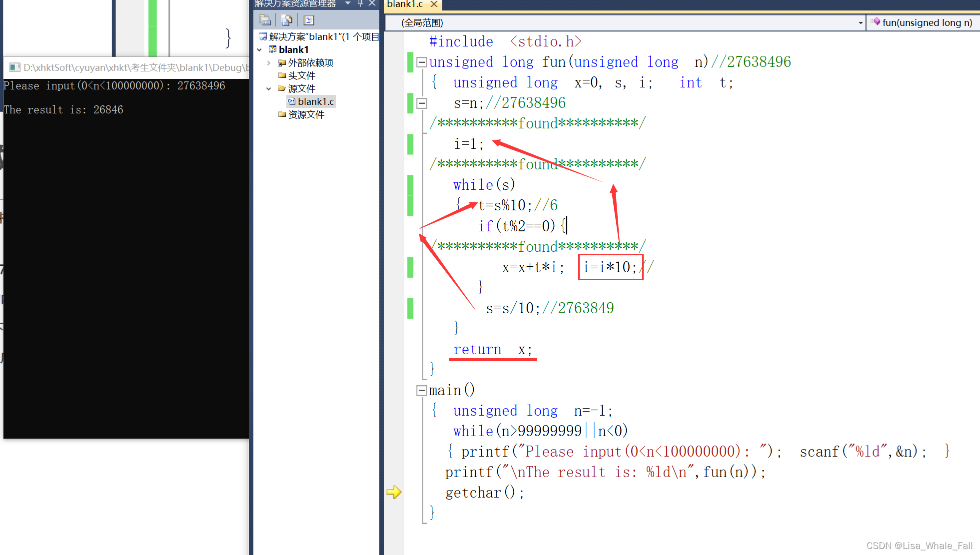Select the 资源文件 folder

point(306,114)
